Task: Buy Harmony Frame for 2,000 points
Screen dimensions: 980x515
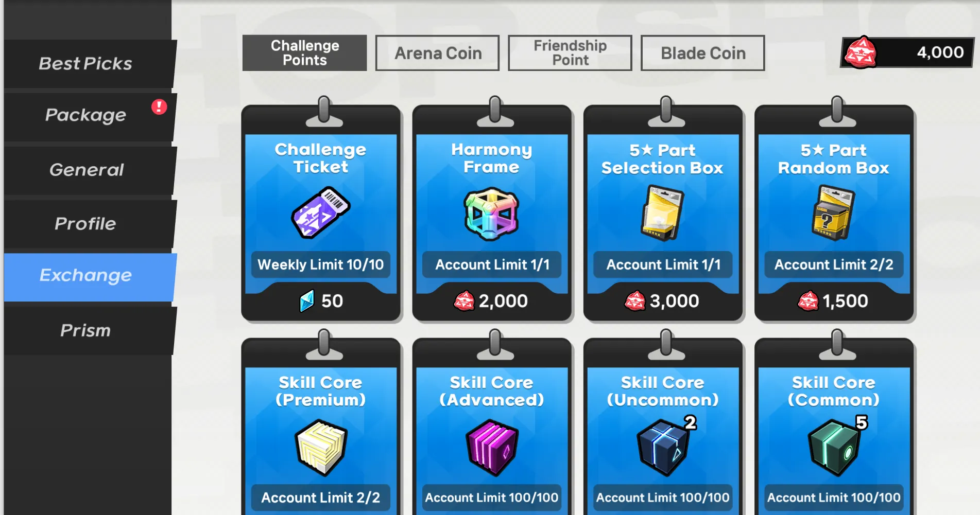Action: (491, 301)
